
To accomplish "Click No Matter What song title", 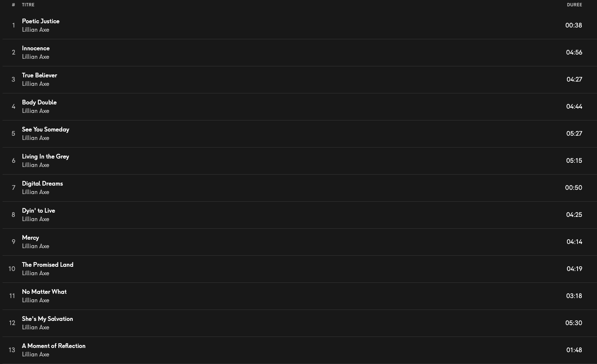I will (x=44, y=292).
